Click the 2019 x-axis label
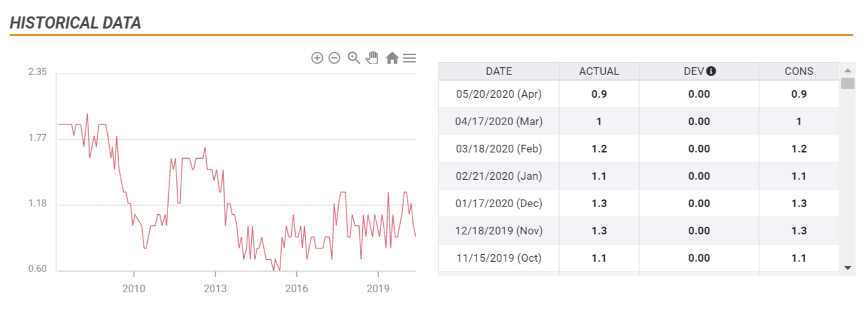 point(378,289)
